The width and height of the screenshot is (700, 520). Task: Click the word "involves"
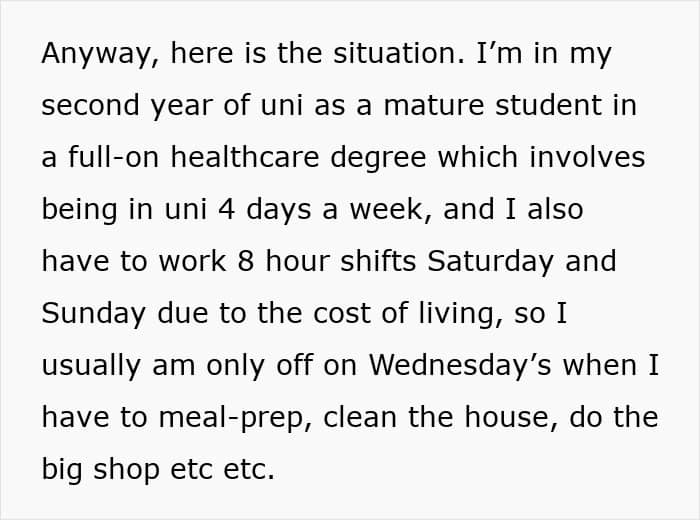point(589,158)
